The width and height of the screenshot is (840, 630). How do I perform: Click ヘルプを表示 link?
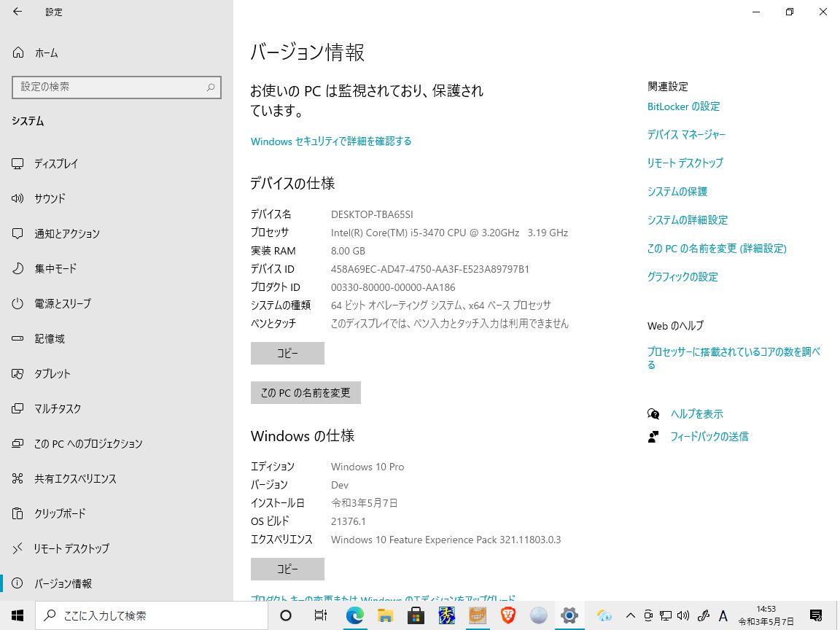point(697,414)
